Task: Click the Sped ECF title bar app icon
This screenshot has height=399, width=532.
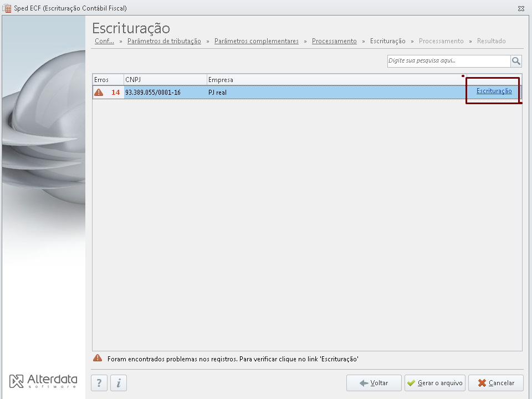Action: coord(7,8)
